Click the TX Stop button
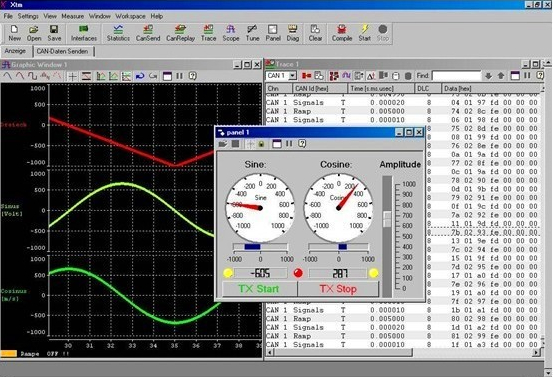Viewport: 553px width, 377px height. [x=338, y=289]
